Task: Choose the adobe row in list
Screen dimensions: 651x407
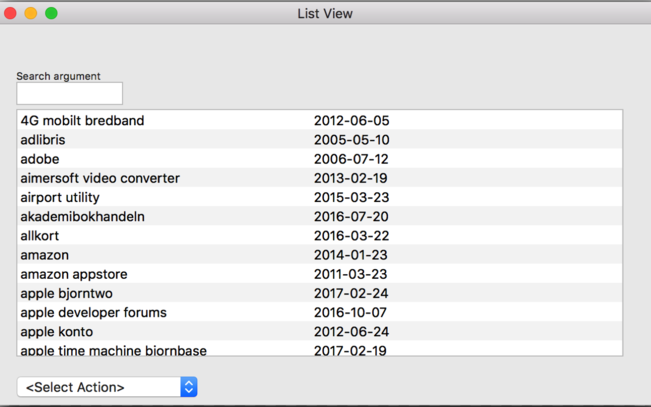Action: click(40, 159)
